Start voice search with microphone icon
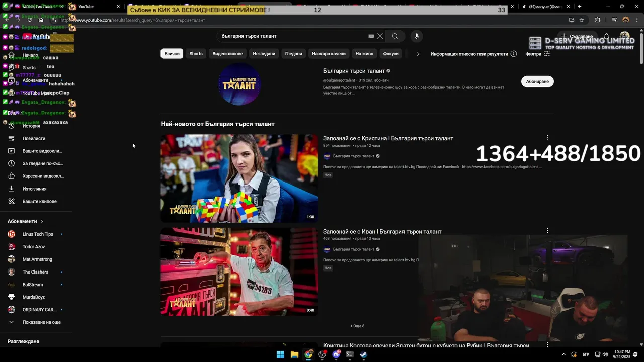Screen dimensions: 644x362 click(416, 36)
